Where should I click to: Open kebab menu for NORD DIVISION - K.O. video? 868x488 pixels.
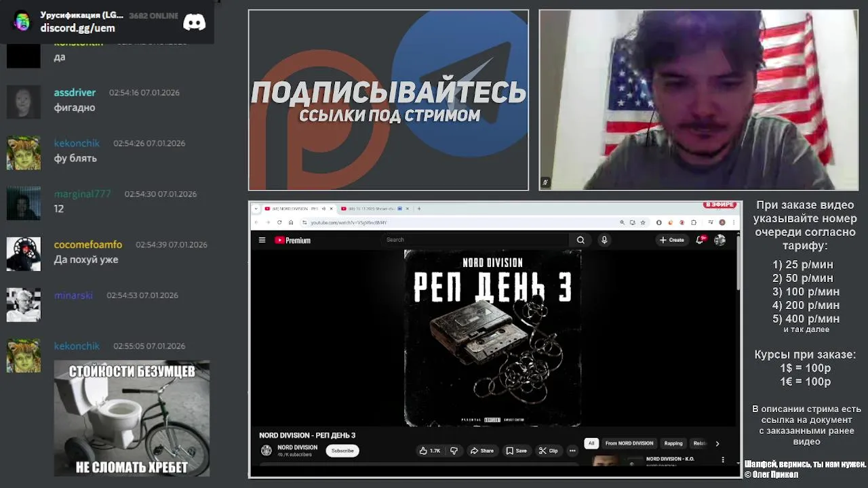(x=723, y=460)
